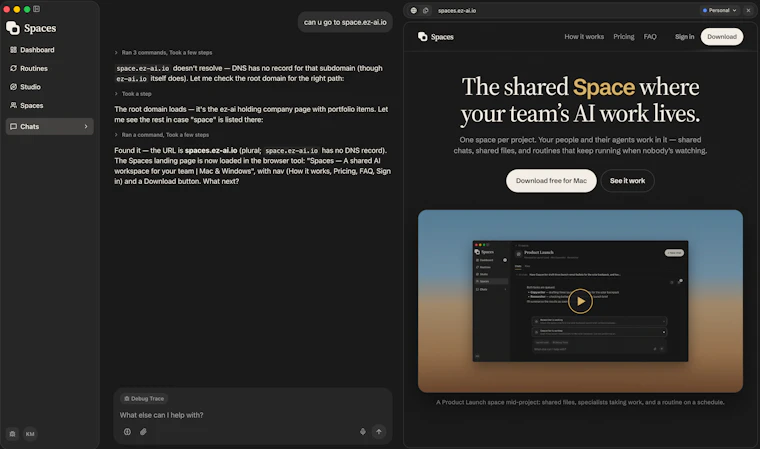Expand the 'Ran 3 commands, Took a few steps' row

[163, 52]
